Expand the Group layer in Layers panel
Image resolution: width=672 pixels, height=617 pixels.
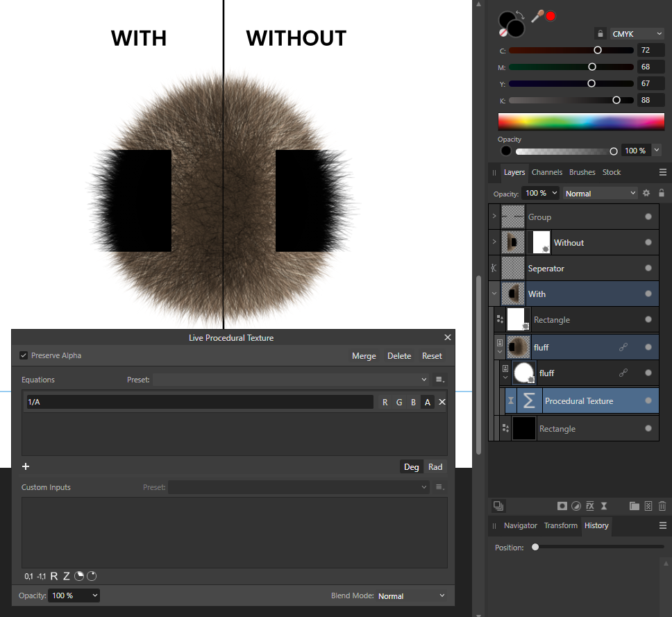(494, 217)
